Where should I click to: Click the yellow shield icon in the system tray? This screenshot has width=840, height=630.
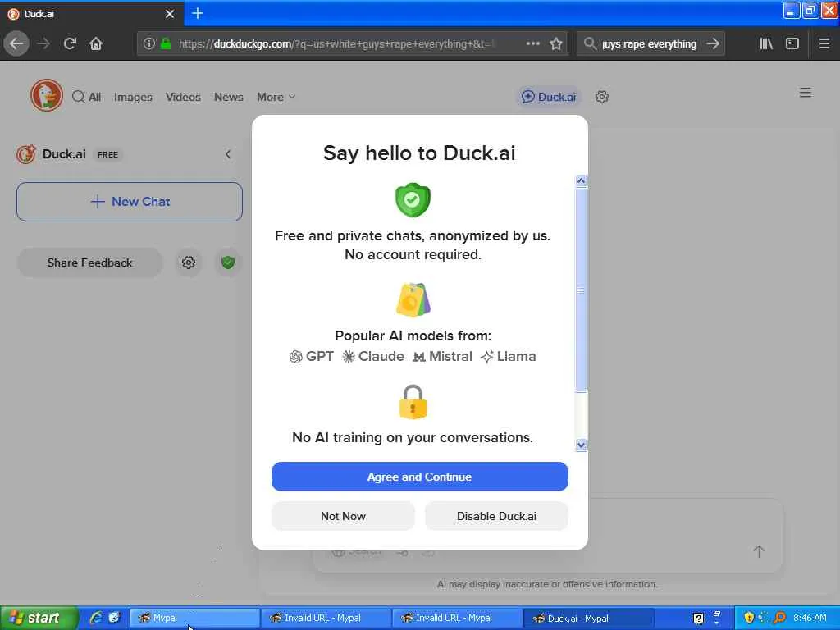click(749, 618)
